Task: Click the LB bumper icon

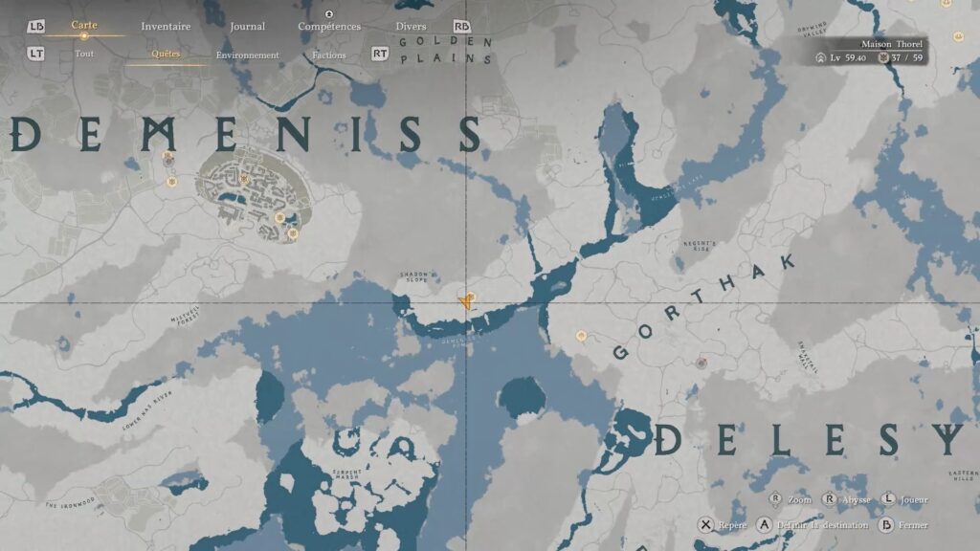Action: 36,27
